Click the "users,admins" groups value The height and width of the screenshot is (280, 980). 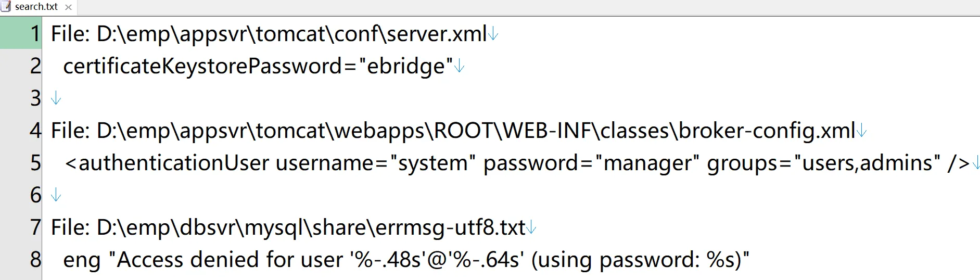tap(867, 163)
